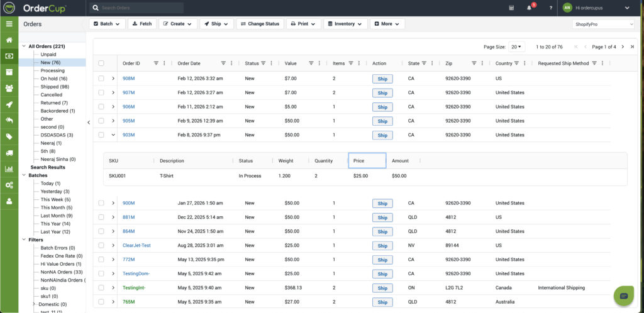Open the ShopifyPro store selector

click(x=603, y=24)
